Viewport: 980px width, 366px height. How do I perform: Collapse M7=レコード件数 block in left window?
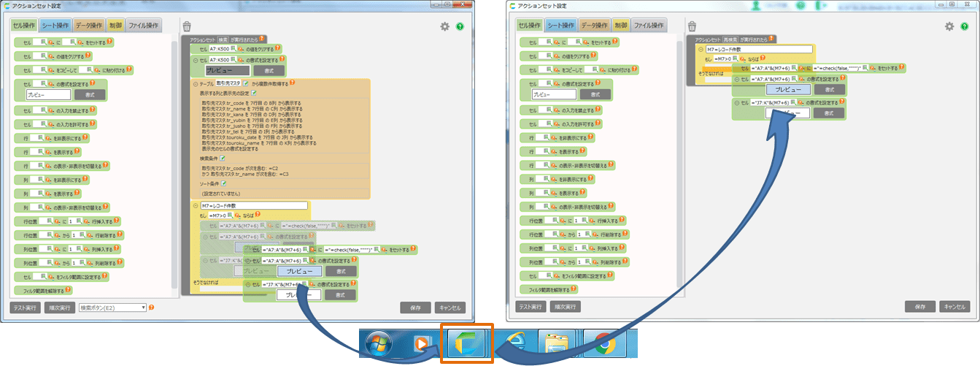[195, 206]
